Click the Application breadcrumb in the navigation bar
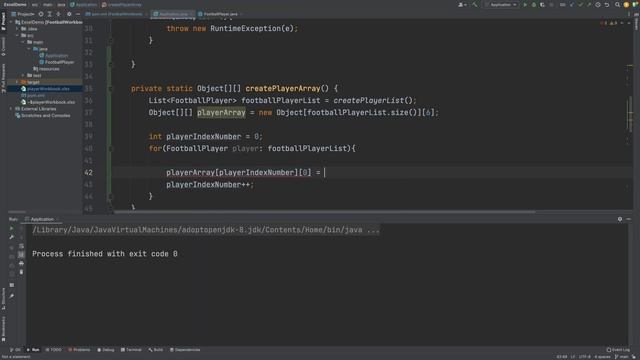Viewport: 640px width, 360px height. [x=84, y=5]
